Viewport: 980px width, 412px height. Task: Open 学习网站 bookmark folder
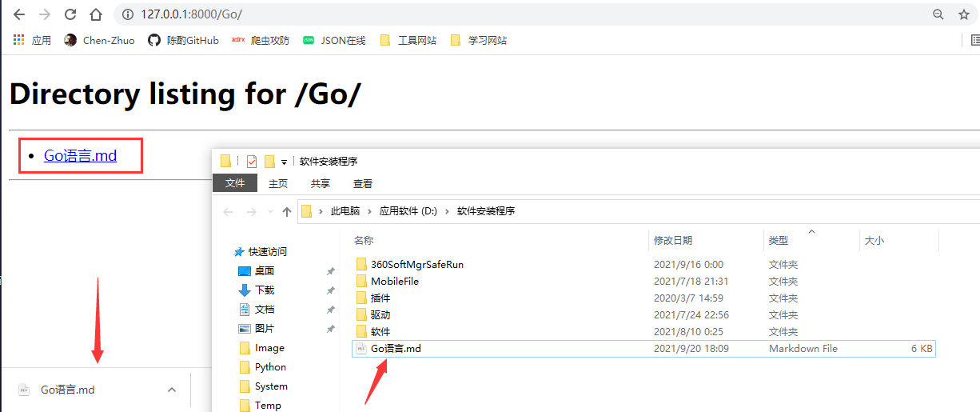pyautogui.click(x=479, y=40)
